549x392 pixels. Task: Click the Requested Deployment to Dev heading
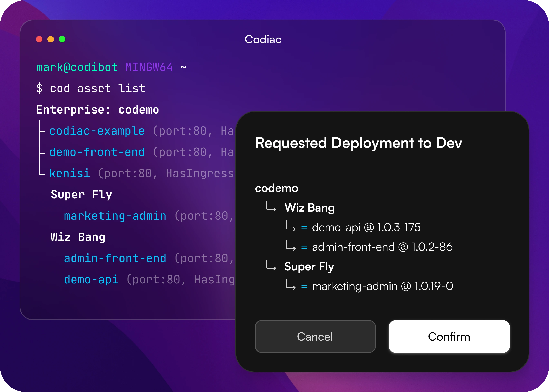[358, 143]
